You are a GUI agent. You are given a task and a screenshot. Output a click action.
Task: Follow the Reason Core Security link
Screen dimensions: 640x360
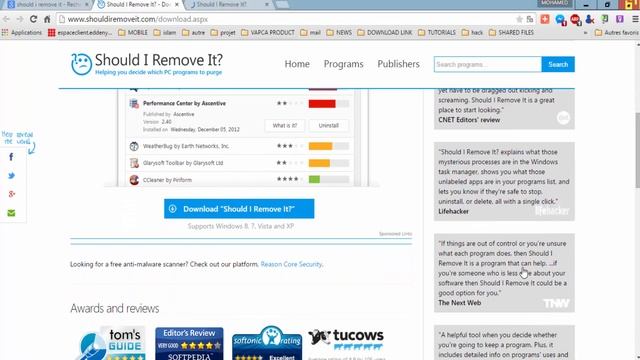(291, 264)
